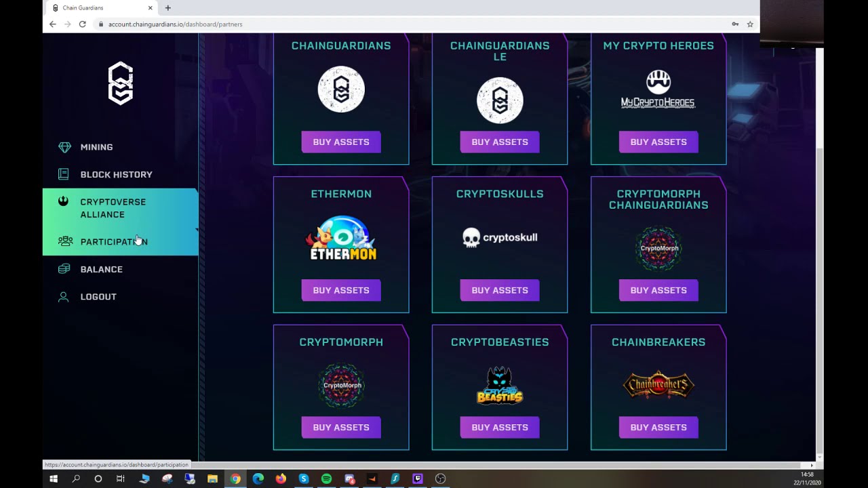Click the cryptoskull logo
The image size is (868, 488).
point(500,237)
